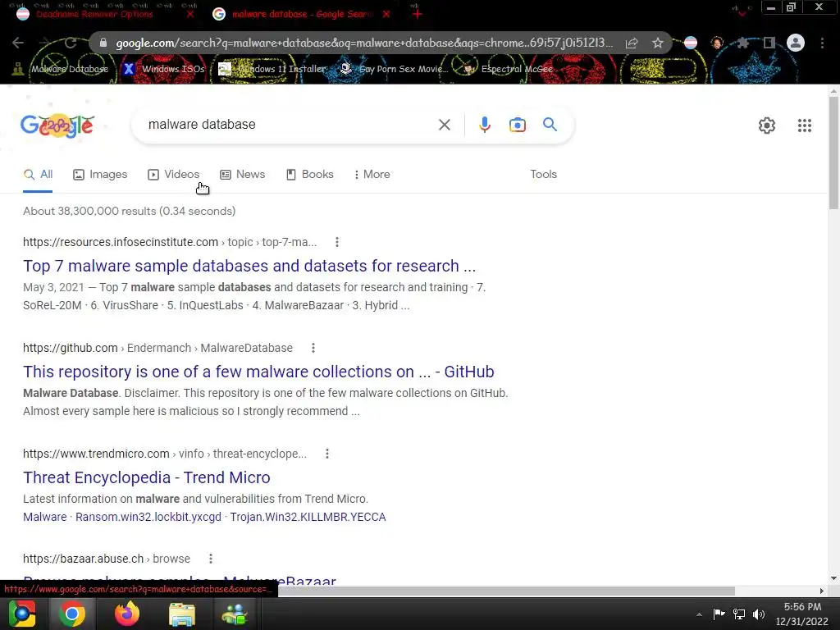This screenshot has width=840, height=630.
Task: View site lock info icon
Action: click(103, 43)
